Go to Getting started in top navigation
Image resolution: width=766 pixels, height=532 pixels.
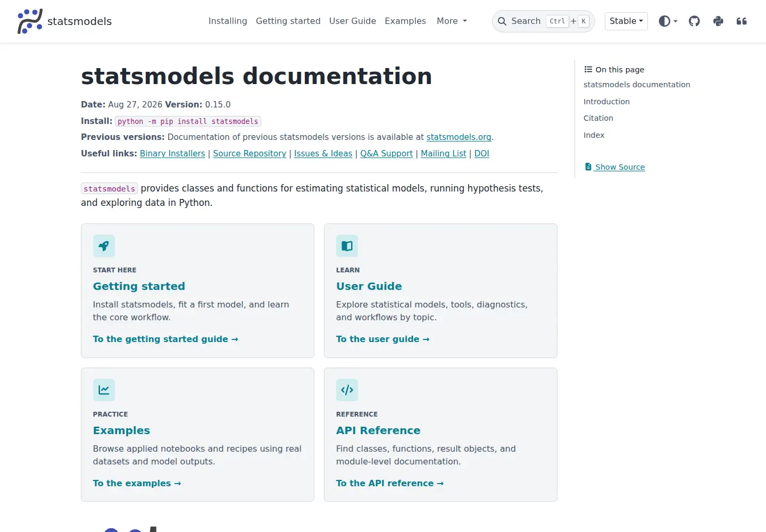tap(288, 21)
